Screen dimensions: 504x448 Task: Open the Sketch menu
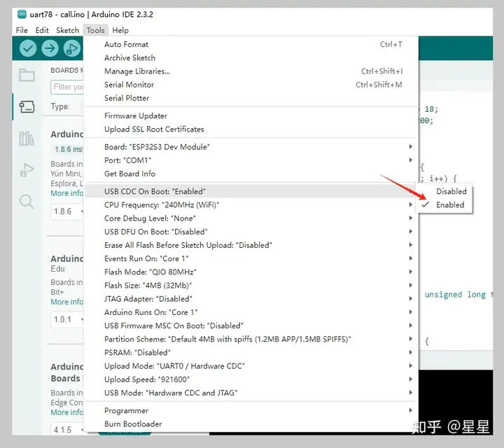(x=67, y=30)
